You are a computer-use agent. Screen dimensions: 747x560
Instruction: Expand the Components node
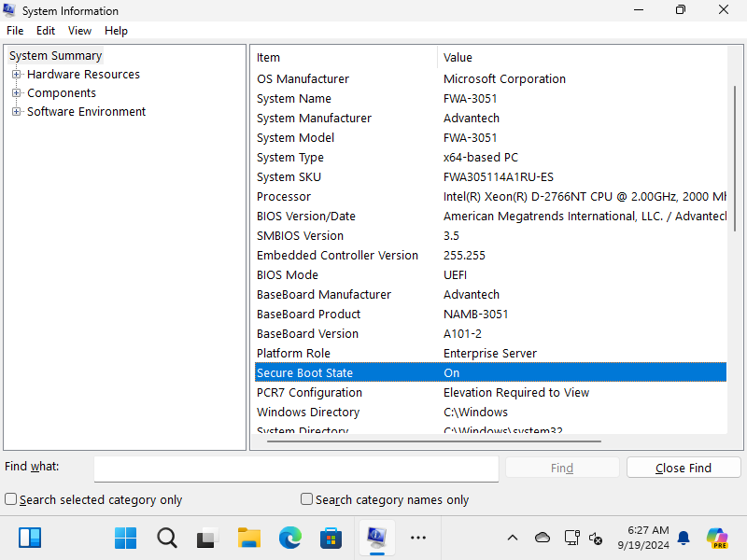click(16, 92)
